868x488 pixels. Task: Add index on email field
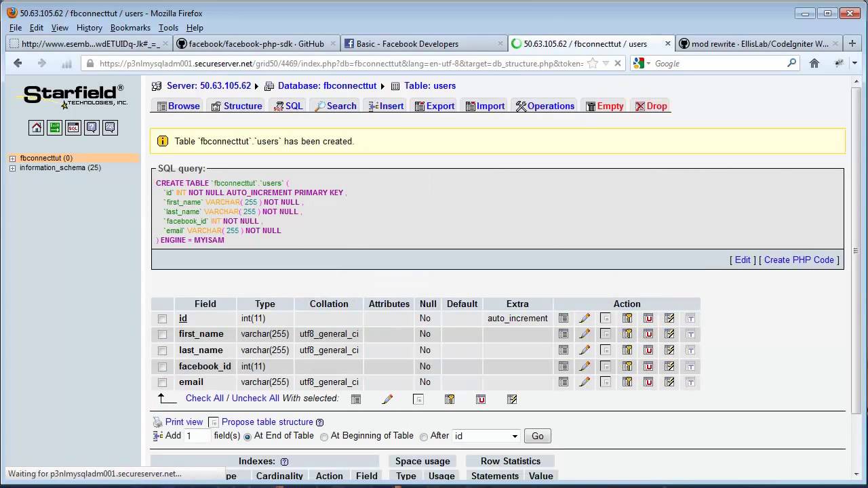pos(669,382)
